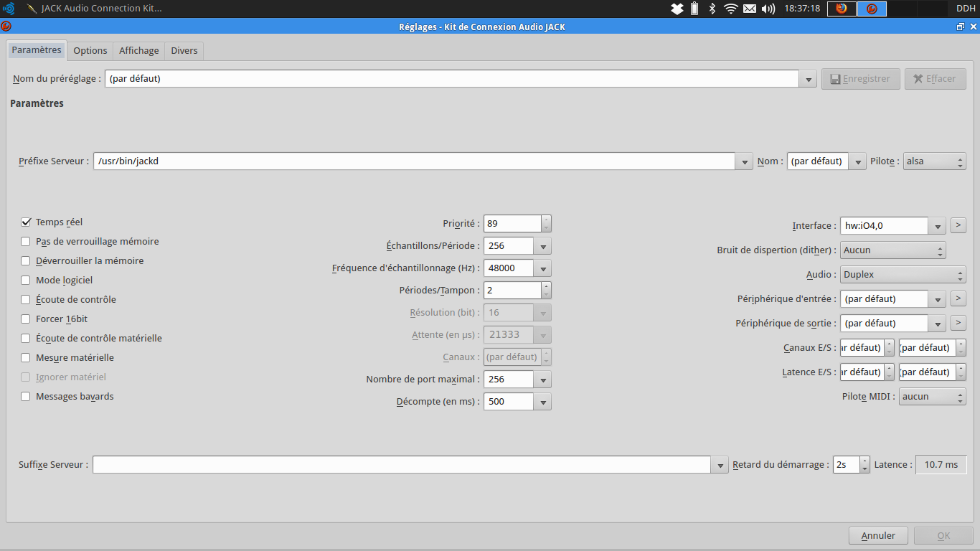The image size is (980, 551).
Task: Open the volume speaker indicator
Action: click(768, 9)
